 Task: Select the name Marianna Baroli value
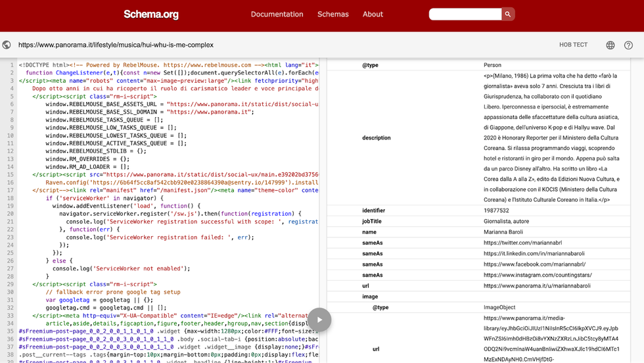(503, 232)
